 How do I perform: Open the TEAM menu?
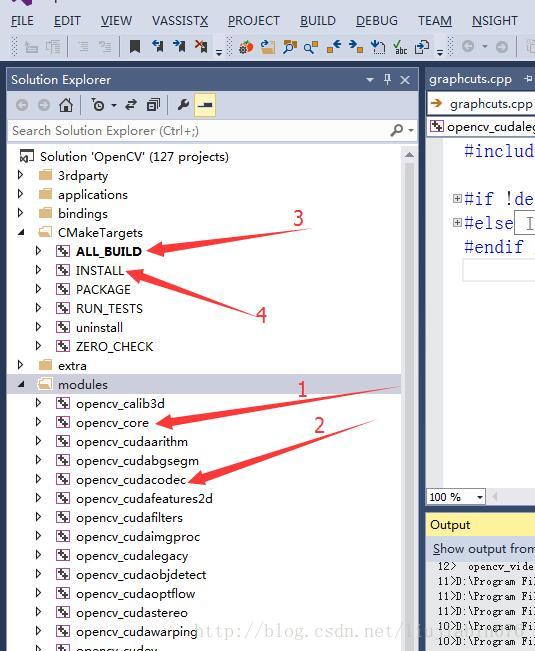click(x=435, y=21)
